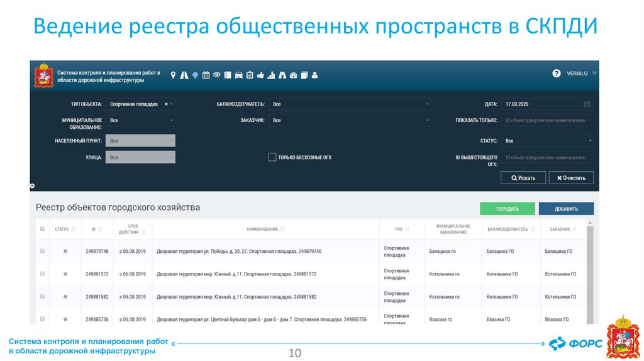Sort table by Наименование column
This screenshot has height=361, width=644.
click(282, 229)
